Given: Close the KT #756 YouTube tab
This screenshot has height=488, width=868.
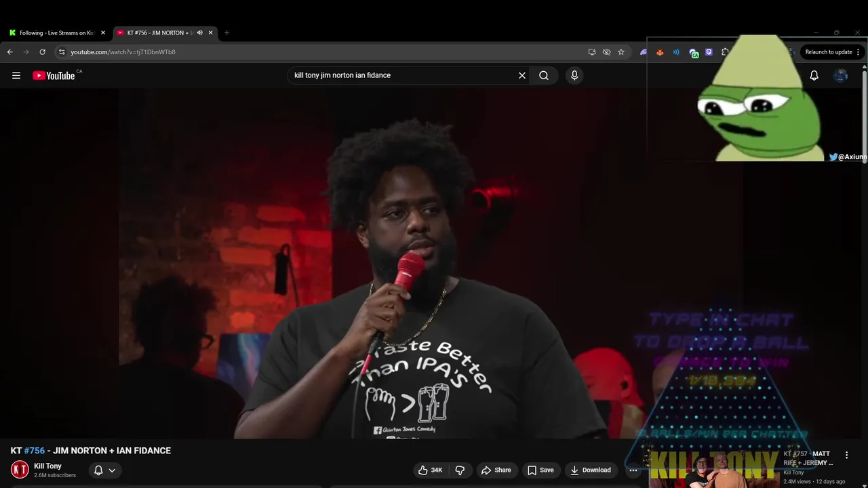Looking at the screenshot, I should point(211,33).
